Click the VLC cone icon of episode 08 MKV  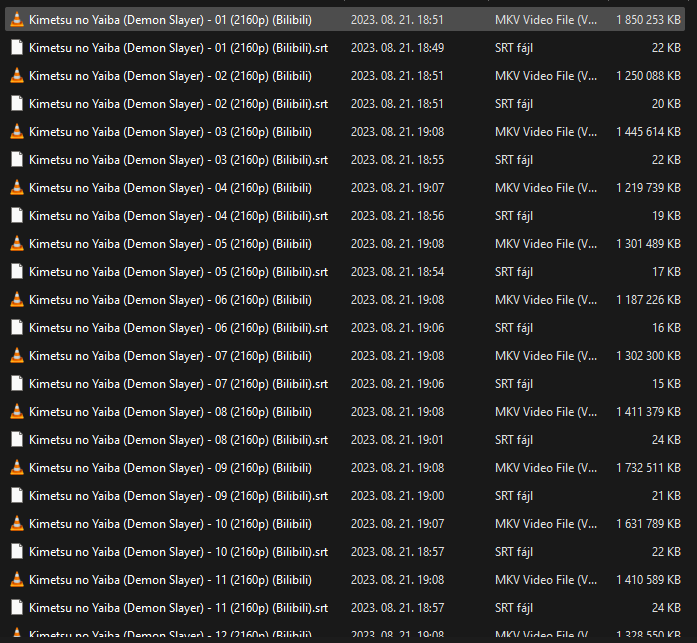[17, 411]
